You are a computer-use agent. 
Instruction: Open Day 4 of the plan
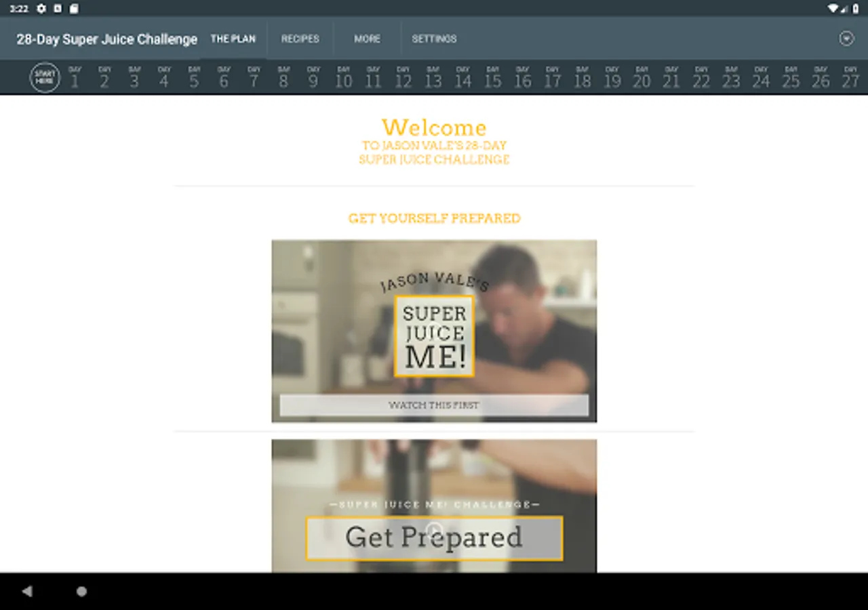tap(164, 77)
